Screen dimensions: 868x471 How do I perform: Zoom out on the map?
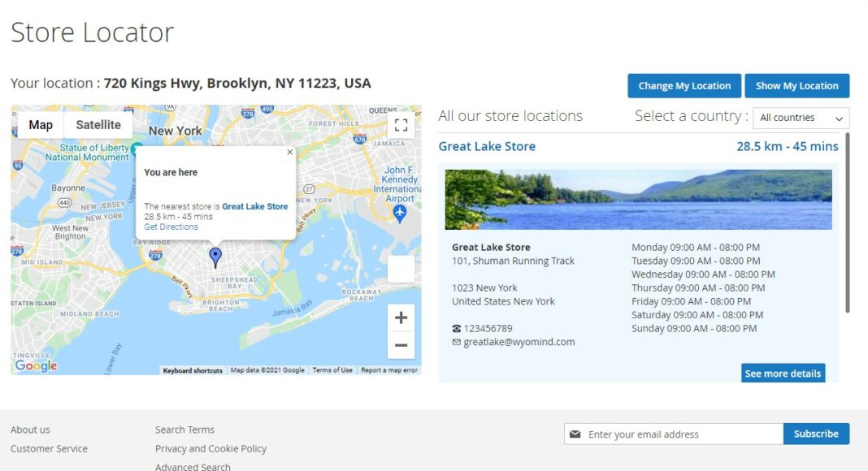[x=401, y=345]
